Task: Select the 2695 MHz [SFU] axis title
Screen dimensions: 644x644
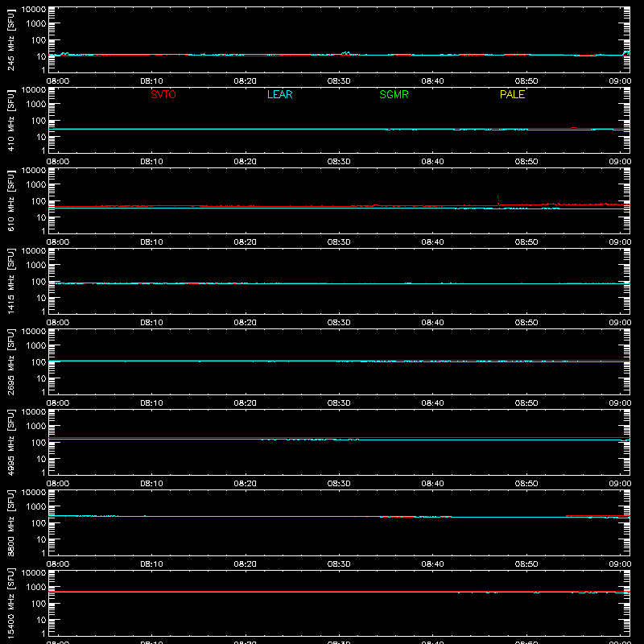Action: (x=11, y=361)
